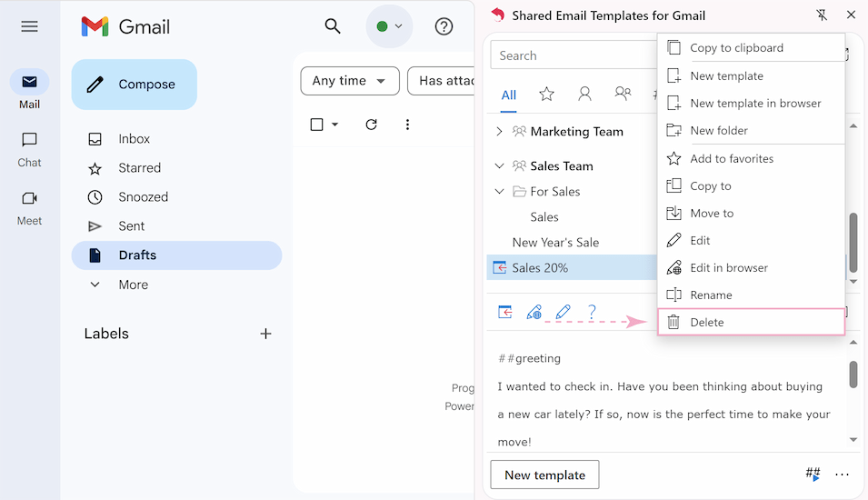Select the Sales template

click(x=544, y=217)
